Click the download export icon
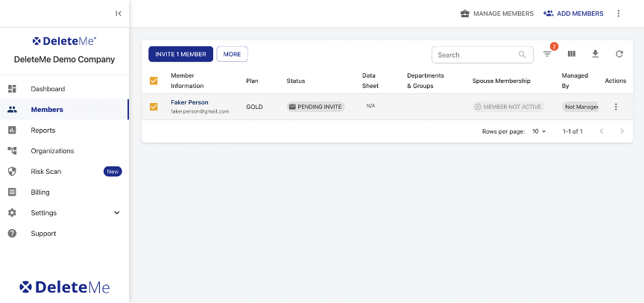The width and height of the screenshot is (644, 303). tap(595, 54)
